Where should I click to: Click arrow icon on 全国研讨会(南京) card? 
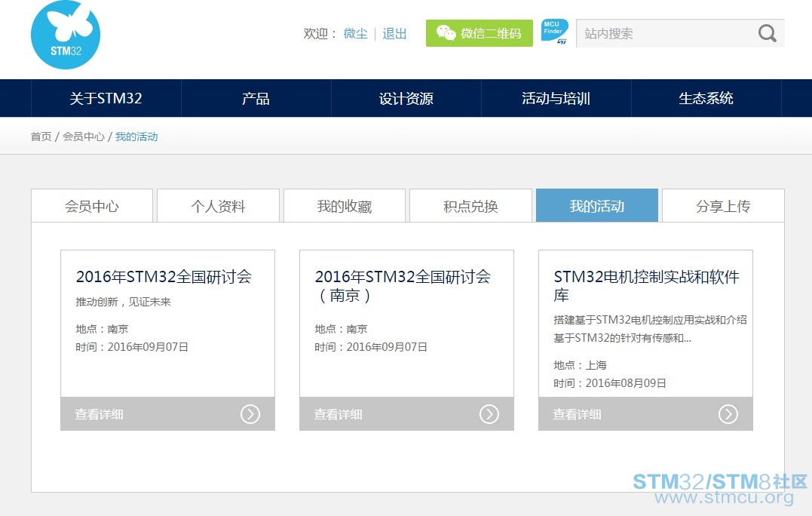(x=489, y=414)
